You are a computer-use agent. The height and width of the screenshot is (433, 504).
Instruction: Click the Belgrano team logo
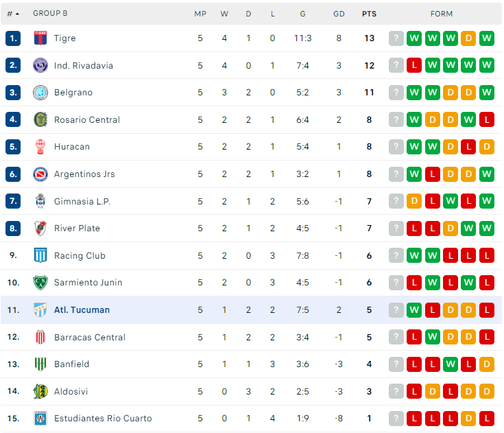pyautogui.click(x=40, y=93)
